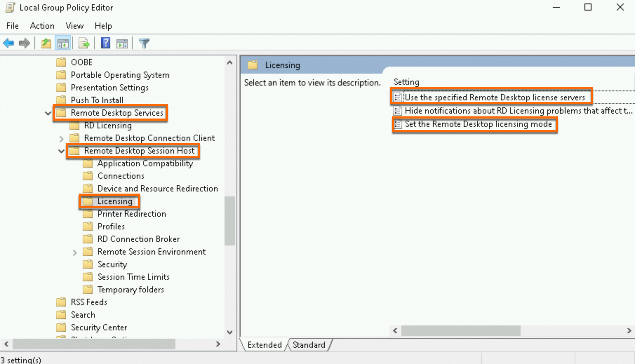
Task: Click the RD Licensing folder icon
Action: pyautogui.click(x=74, y=126)
